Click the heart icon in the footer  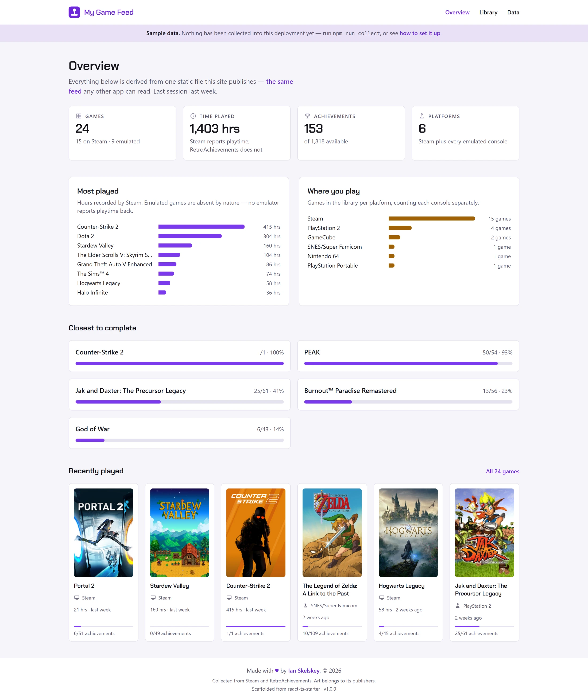coord(277,670)
